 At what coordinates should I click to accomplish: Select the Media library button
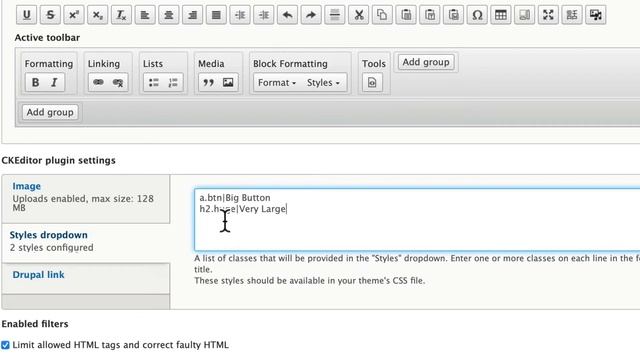(x=595, y=15)
